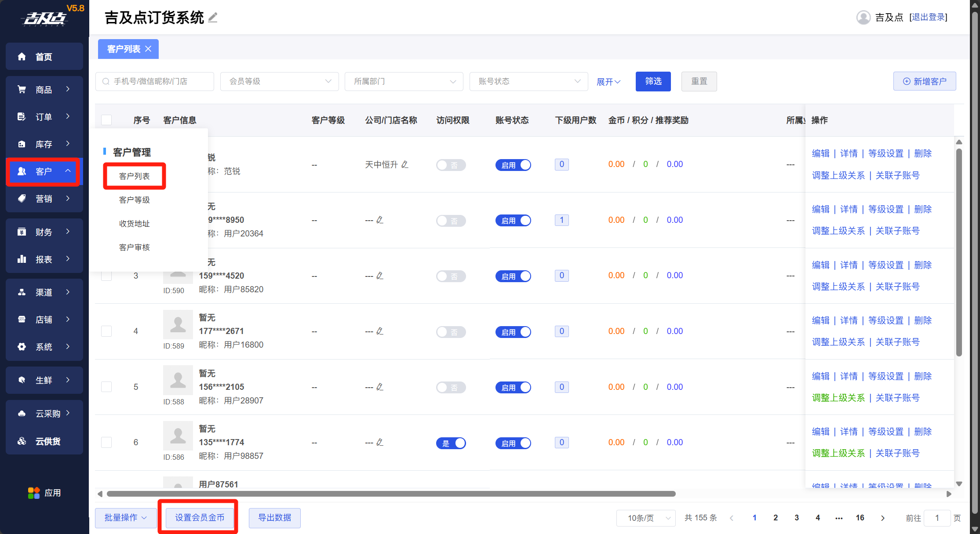
Task: Click the colorful 应用 apps icon
Action: (34, 493)
